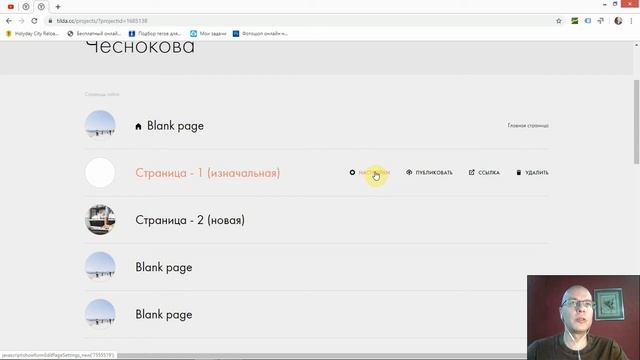The image size is (640, 360).
Task: Open the 'Бесплатный онлайн' bookmark
Action: (x=94, y=33)
